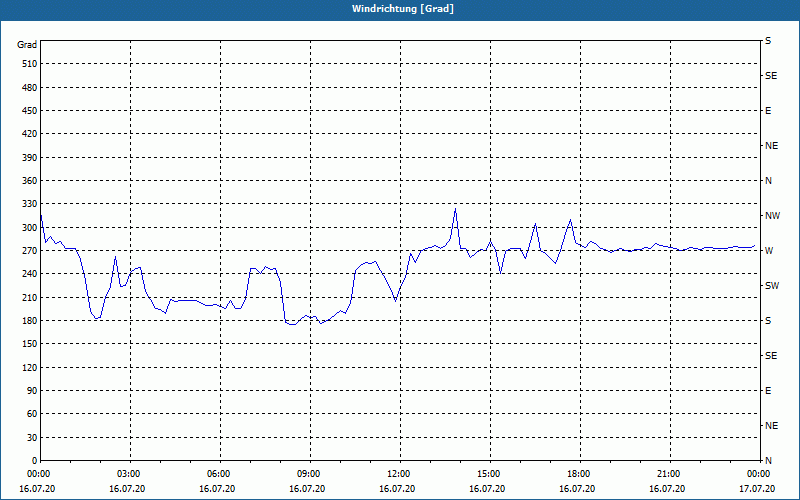Screen dimensions: 800x500
Task: Click the E compass label beside 450 gridline
Action: coord(768,111)
